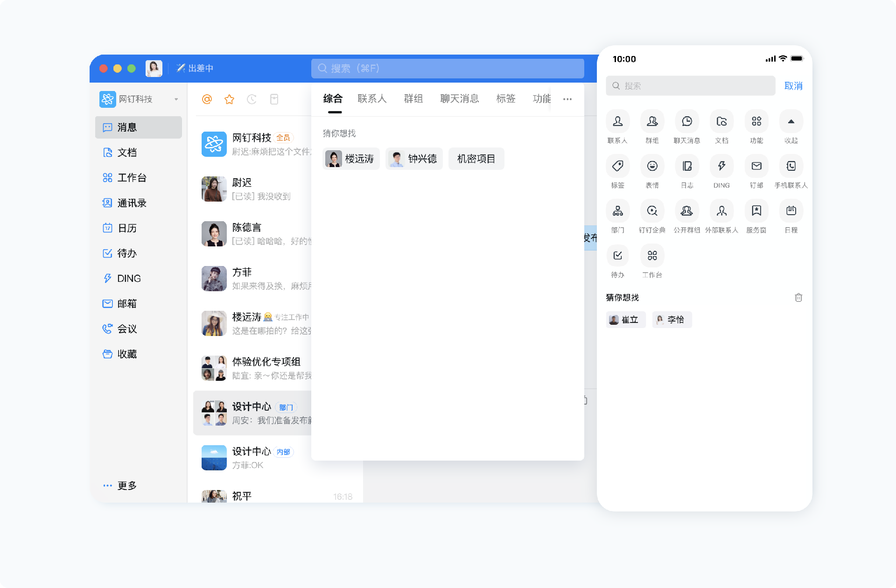Tap the 公开群组 icon on the phone
The image size is (896, 588).
(687, 211)
